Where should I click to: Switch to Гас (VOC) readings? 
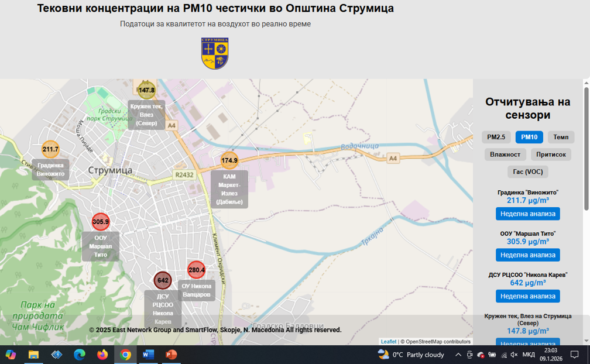click(x=527, y=171)
